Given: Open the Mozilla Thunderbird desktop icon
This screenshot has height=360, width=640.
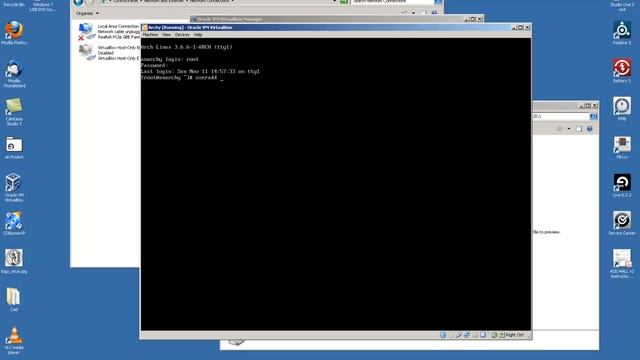Looking at the screenshot, I should (14, 74).
